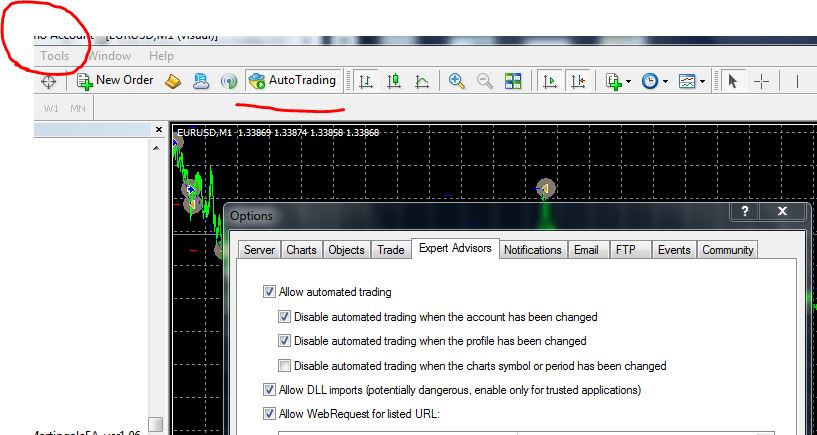Switch to the Charts tab in Options
The width and height of the screenshot is (817, 435).
pyautogui.click(x=301, y=250)
